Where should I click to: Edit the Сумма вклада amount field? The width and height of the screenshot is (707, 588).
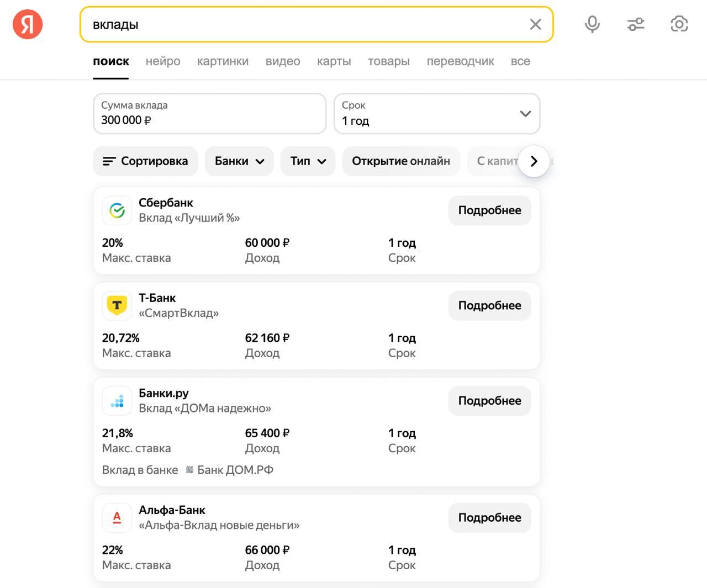tap(210, 114)
